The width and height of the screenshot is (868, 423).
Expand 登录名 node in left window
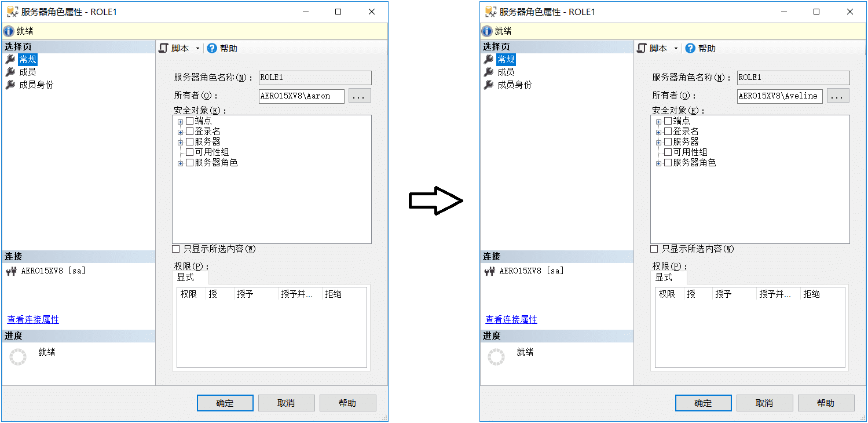181,132
